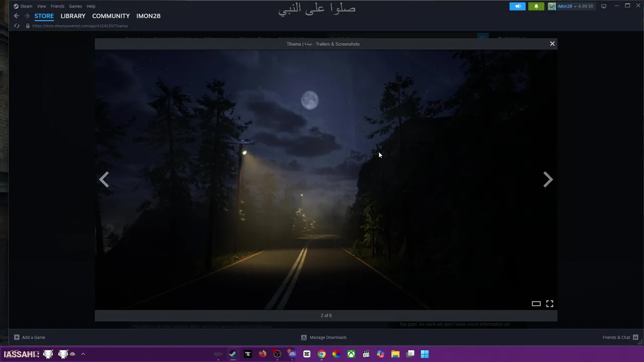Enter fullscreen using the expand icon
The width and height of the screenshot is (644, 362).
(x=549, y=304)
